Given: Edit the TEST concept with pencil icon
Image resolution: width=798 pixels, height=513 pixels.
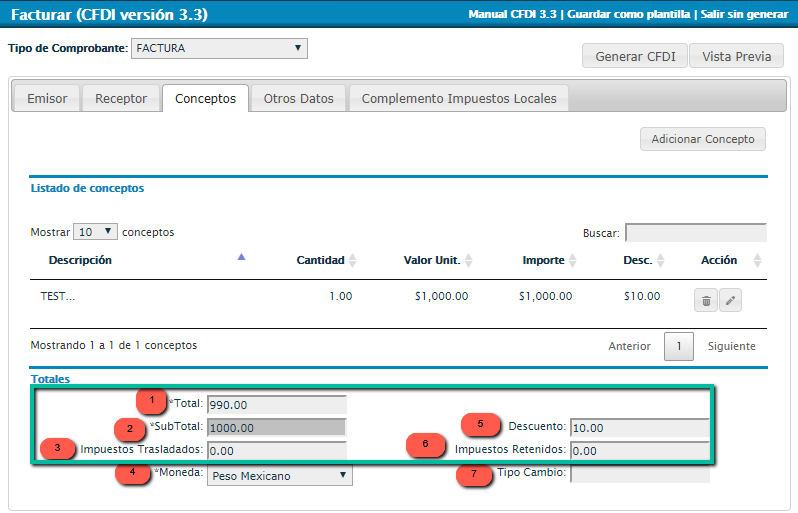Looking at the screenshot, I should click(730, 300).
